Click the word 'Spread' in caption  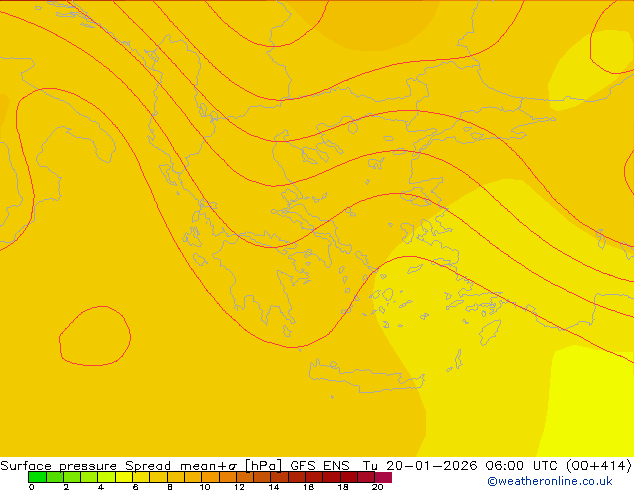151,466
